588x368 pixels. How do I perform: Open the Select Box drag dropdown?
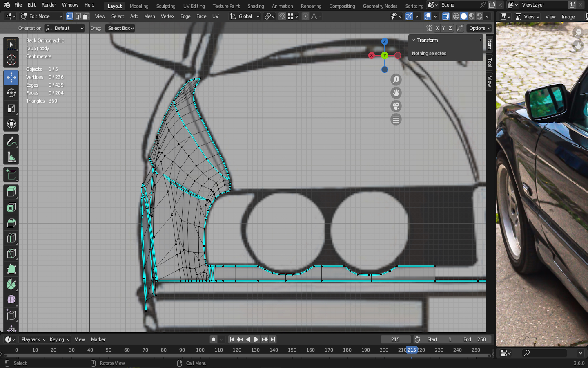(x=121, y=28)
